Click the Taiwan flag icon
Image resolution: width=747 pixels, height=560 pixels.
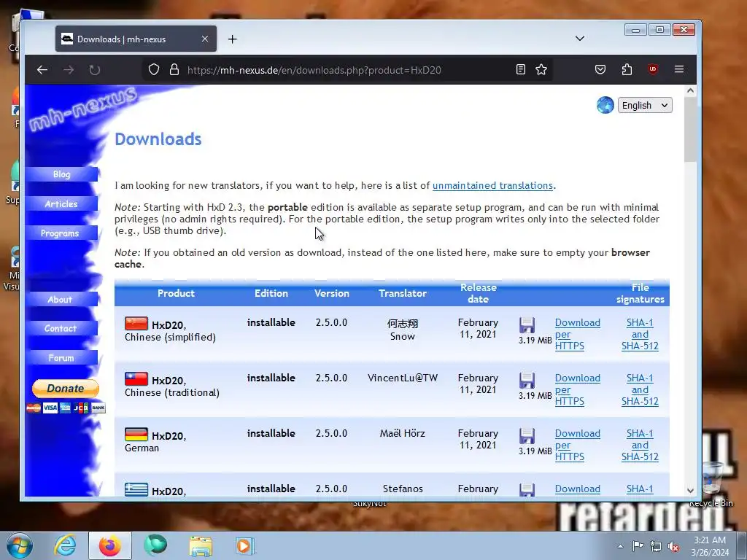point(136,379)
